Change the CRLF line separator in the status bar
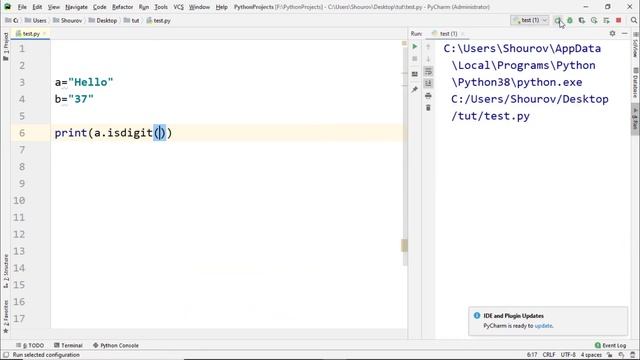 [x=549, y=355]
